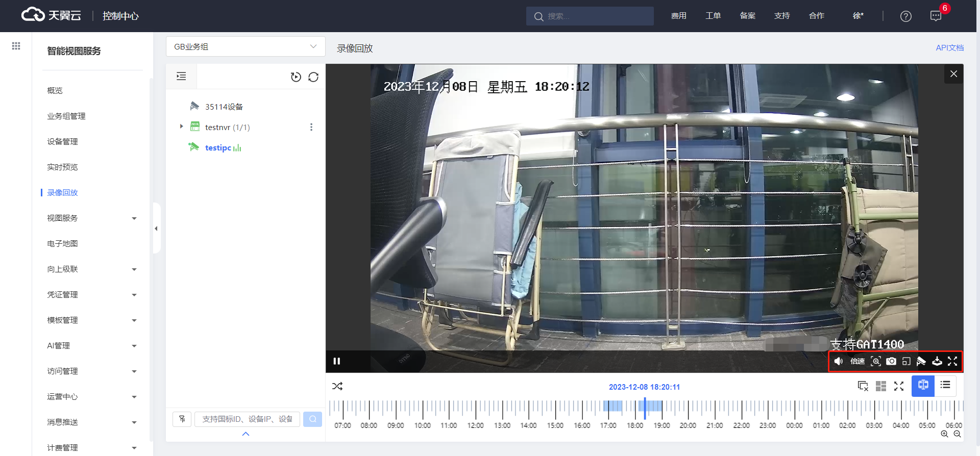
Task: Pause the video playback
Action: 337,361
